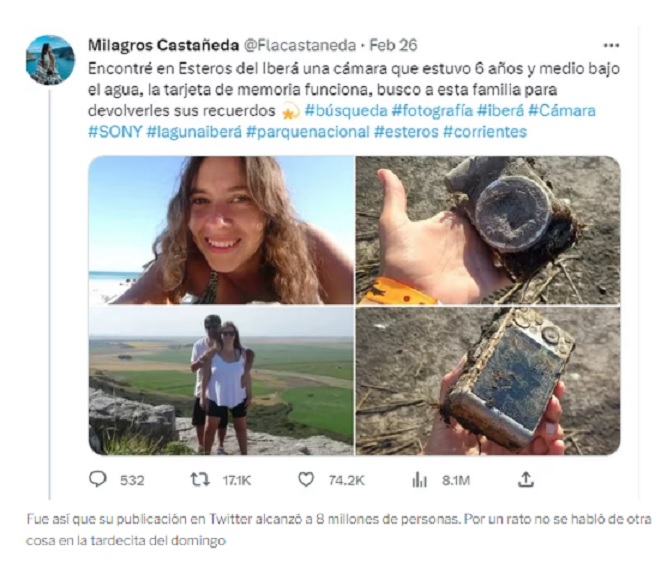661x568 pixels.
Task: Open the smiling woman beach selfie photo
Action: pos(221,230)
